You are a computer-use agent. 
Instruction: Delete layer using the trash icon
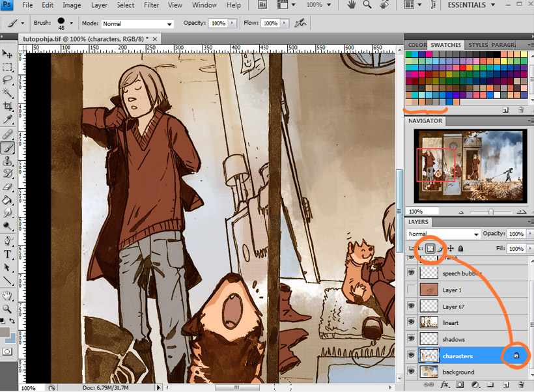coord(519,385)
